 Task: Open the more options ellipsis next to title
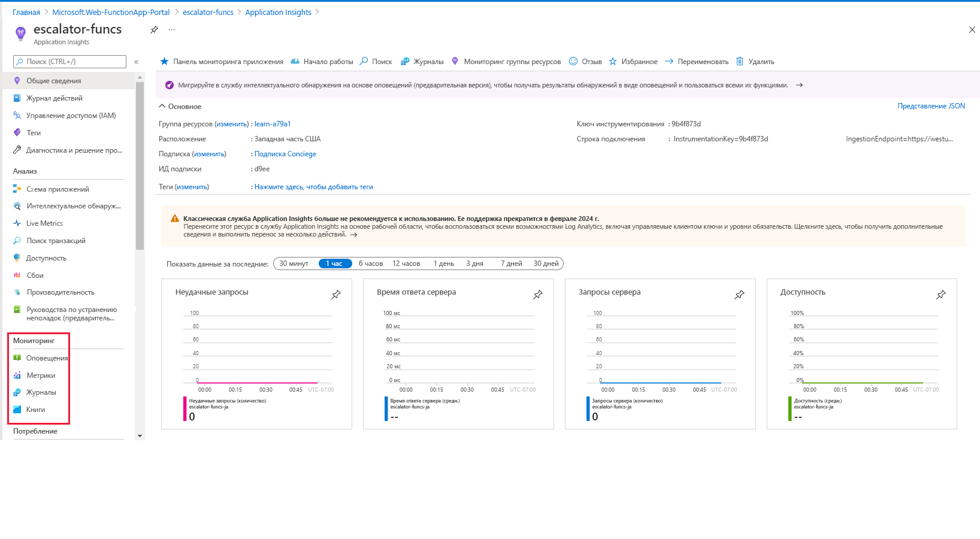pyautogui.click(x=172, y=29)
